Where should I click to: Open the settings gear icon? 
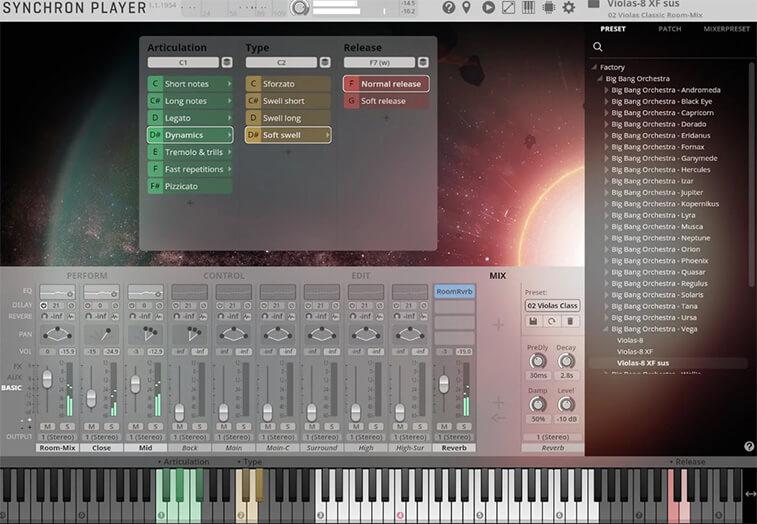pos(568,8)
